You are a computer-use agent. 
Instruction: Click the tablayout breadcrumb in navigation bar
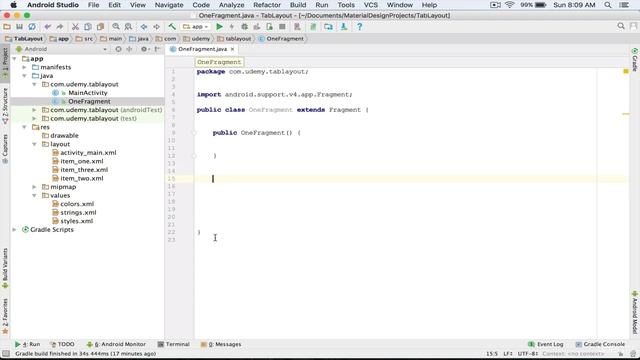235,39
